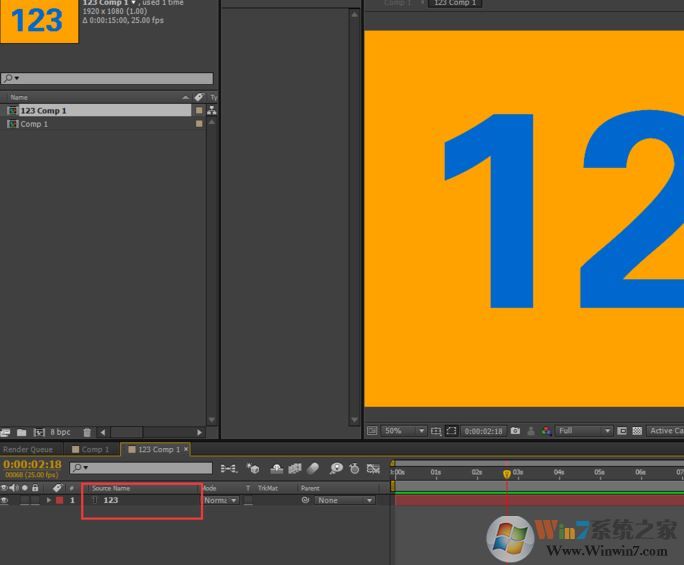Open the Parent None dropdown for layer
This screenshot has width=684, height=565.
coord(344,500)
